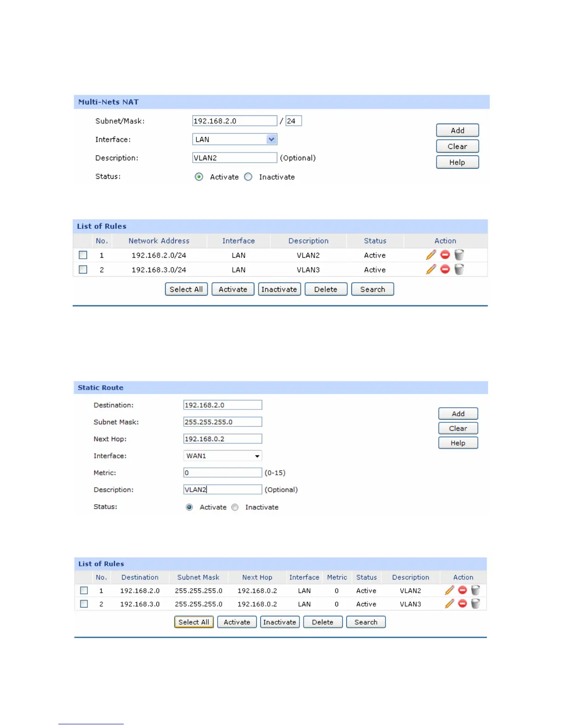Select Activate radio in Static Route status
Viewport: 563px width, 728px height.
(x=189, y=507)
